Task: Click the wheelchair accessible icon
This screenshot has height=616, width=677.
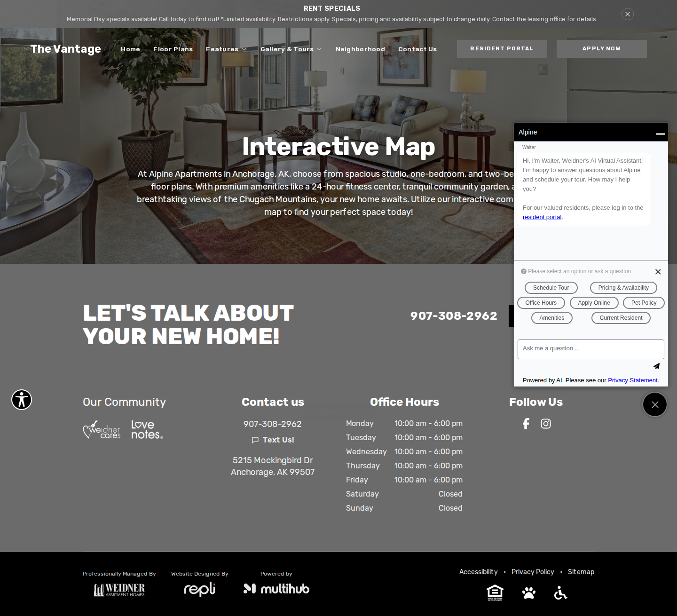Action: click(x=560, y=593)
